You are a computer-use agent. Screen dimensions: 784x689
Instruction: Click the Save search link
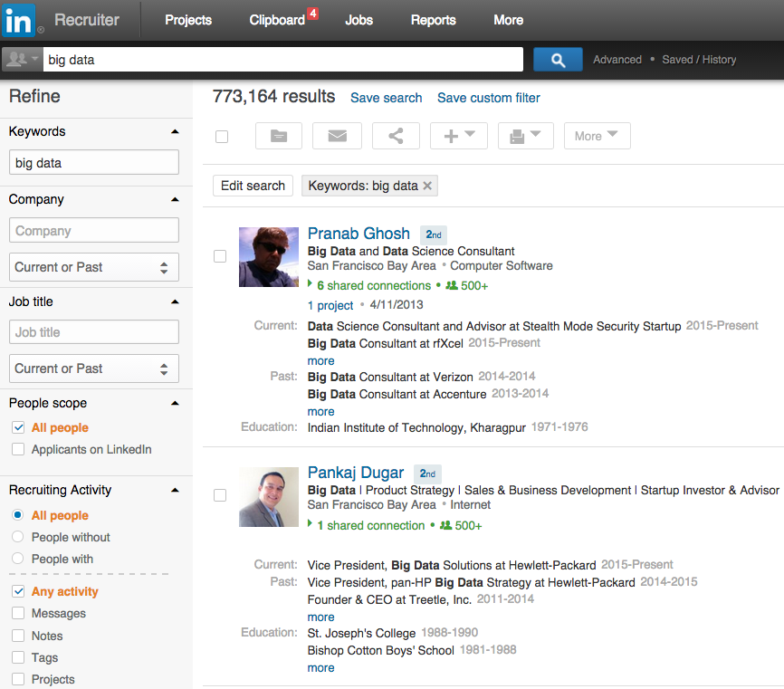pos(386,98)
